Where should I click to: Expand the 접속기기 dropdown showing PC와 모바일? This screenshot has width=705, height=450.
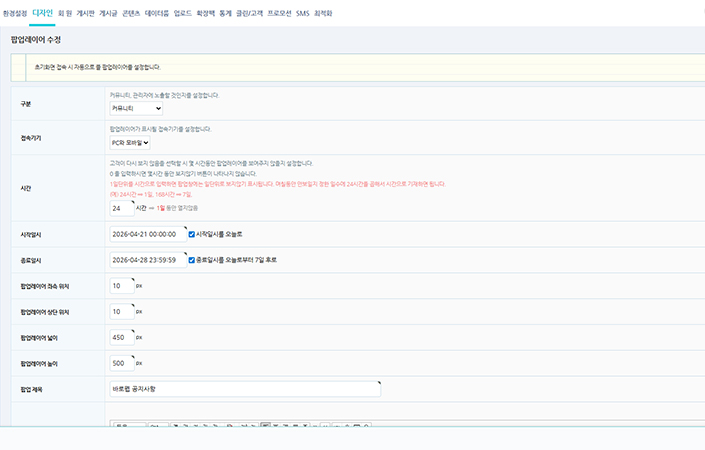(x=130, y=143)
